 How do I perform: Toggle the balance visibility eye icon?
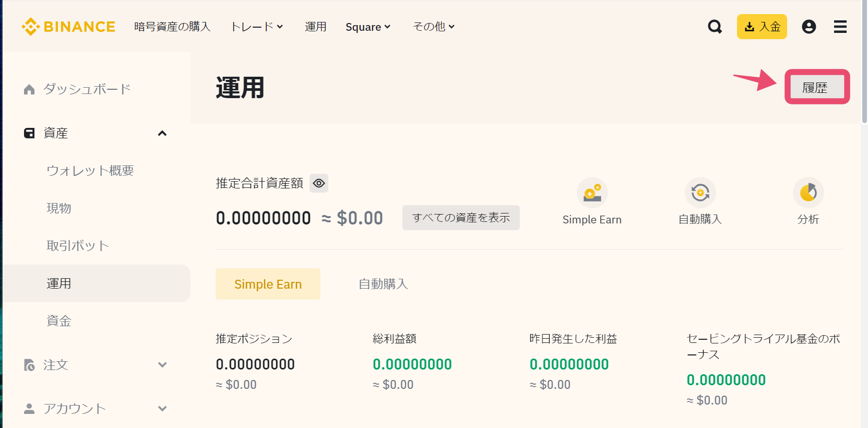coord(319,183)
